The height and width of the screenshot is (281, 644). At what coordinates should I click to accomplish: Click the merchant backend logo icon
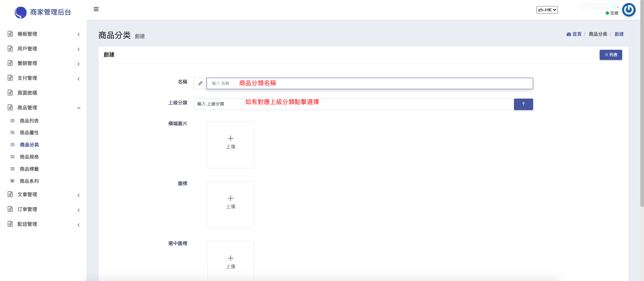point(20,12)
